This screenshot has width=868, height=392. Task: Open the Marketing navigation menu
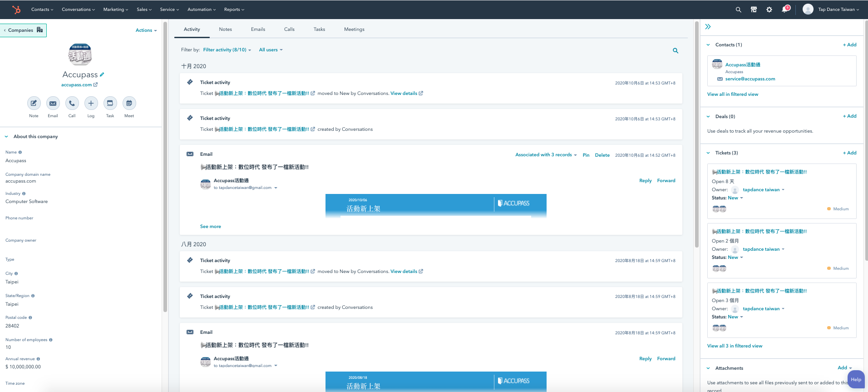pyautogui.click(x=115, y=10)
